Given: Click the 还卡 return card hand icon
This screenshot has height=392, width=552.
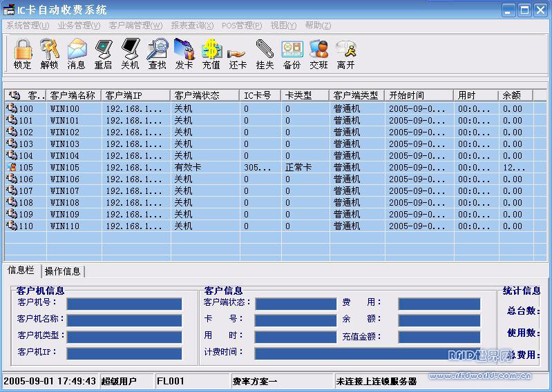Looking at the screenshot, I should pos(236,54).
